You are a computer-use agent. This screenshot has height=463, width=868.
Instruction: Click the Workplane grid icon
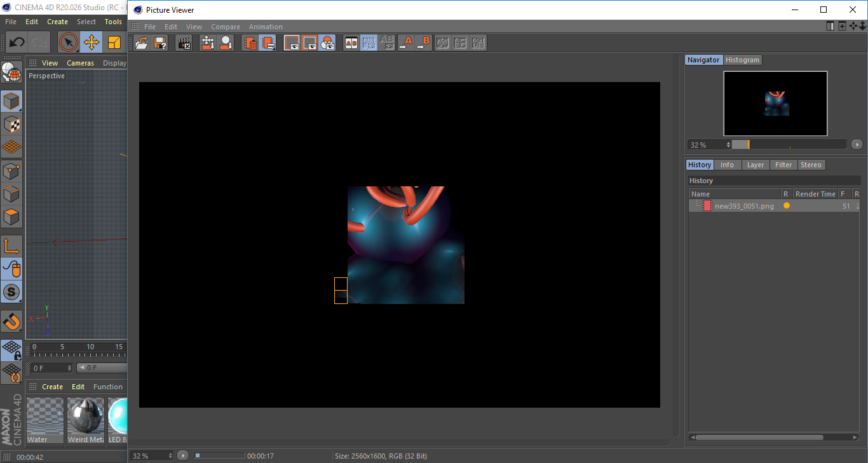pyautogui.click(x=11, y=147)
